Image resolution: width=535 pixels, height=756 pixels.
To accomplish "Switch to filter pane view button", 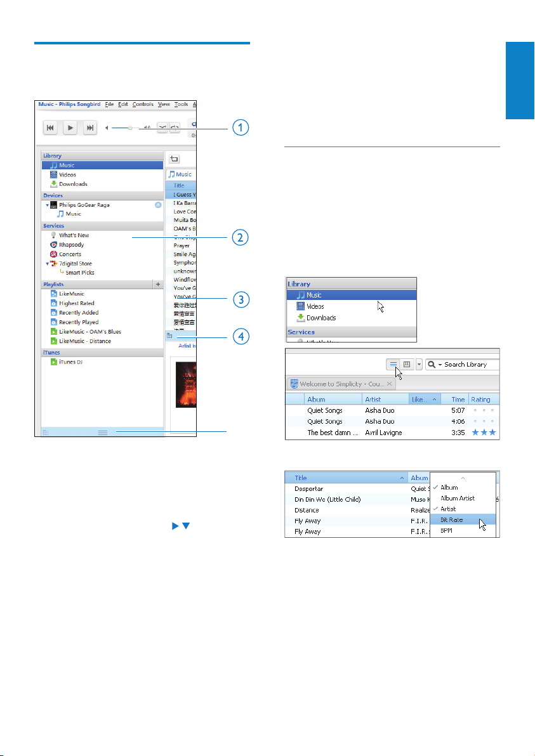I will point(407,365).
